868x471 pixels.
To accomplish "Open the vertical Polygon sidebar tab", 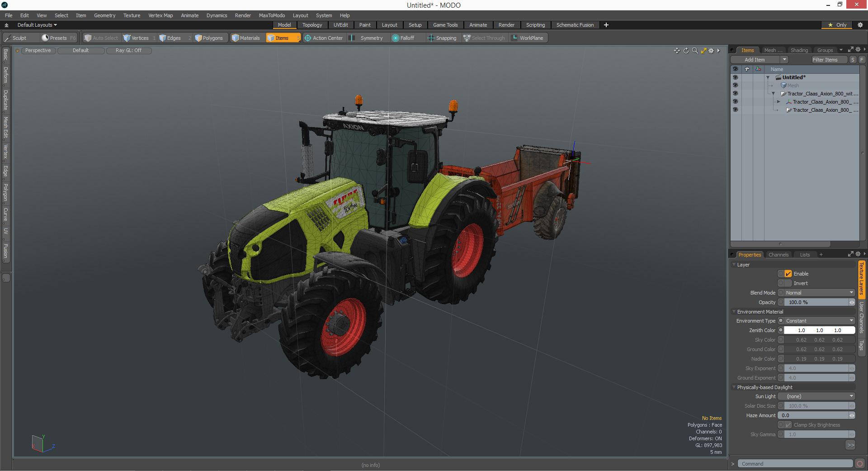I will point(5,192).
